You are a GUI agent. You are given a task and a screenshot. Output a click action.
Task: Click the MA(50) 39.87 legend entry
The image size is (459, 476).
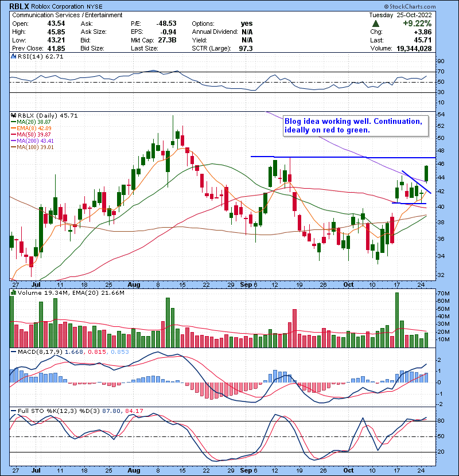pos(30,134)
